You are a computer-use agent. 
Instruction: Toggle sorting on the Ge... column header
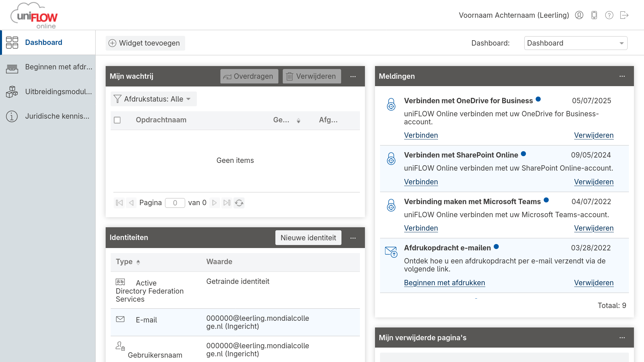[285, 120]
